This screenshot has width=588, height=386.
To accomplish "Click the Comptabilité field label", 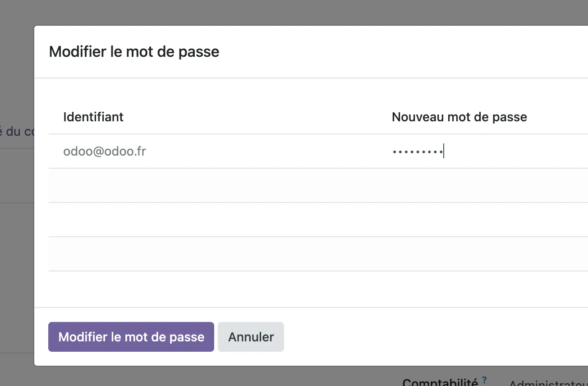I will pos(440,382).
